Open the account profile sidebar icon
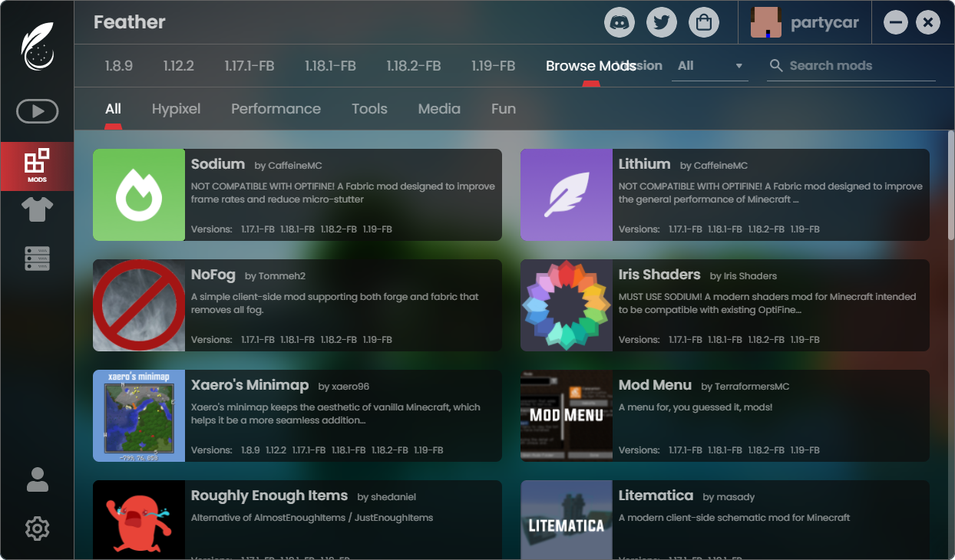 (x=37, y=479)
